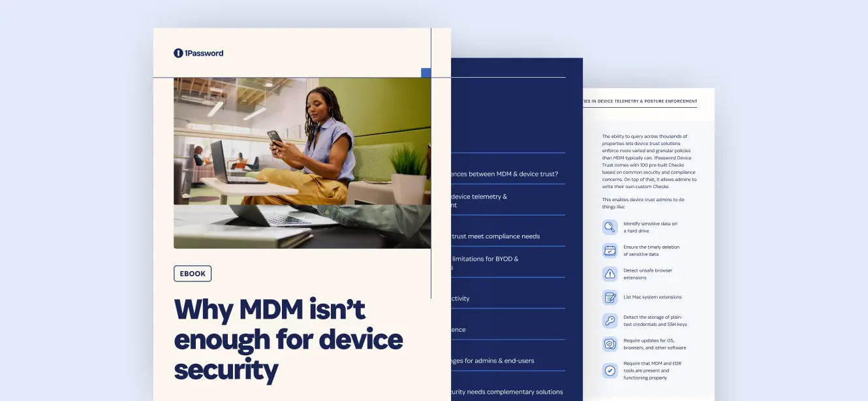868x401 pixels.
Task: Click the warning triangle icon for unsafe extensions
Action: [x=610, y=274]
